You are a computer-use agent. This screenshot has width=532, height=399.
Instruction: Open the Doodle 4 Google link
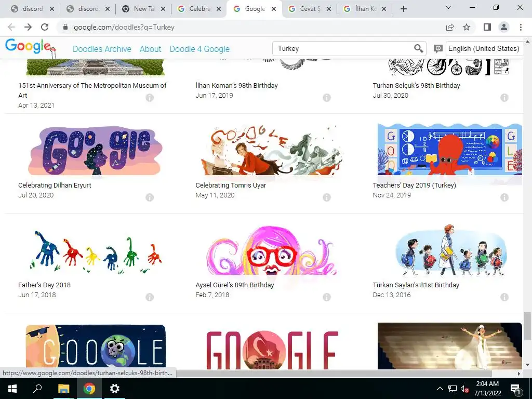point(199,49)
